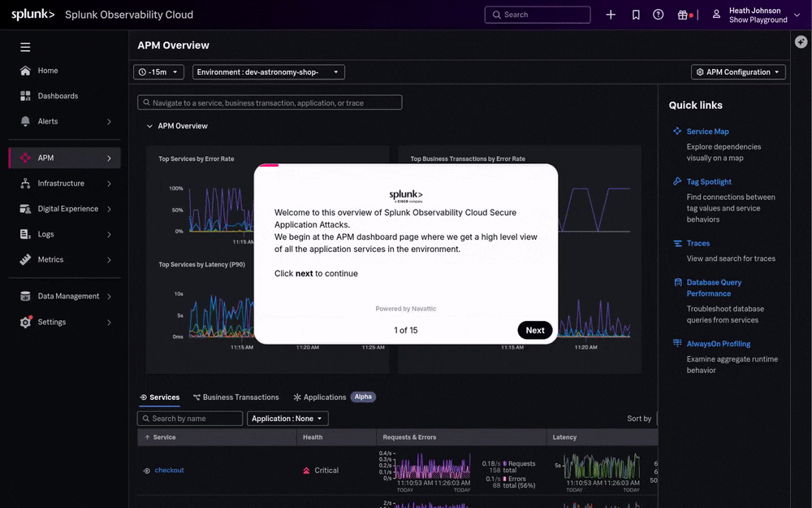Open the Tag Spotlight link
Image resolution: width=812 pixels, height=508 pixels.
[x=709, y=181]
